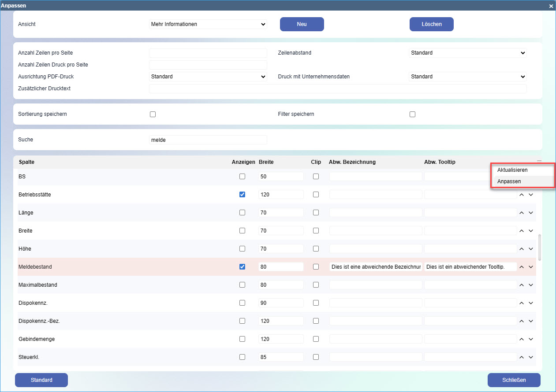Open the Ansicht dropdown showing Mehr Informationen
The width and height of the screenshot is (556, 392).
(208, 24)
